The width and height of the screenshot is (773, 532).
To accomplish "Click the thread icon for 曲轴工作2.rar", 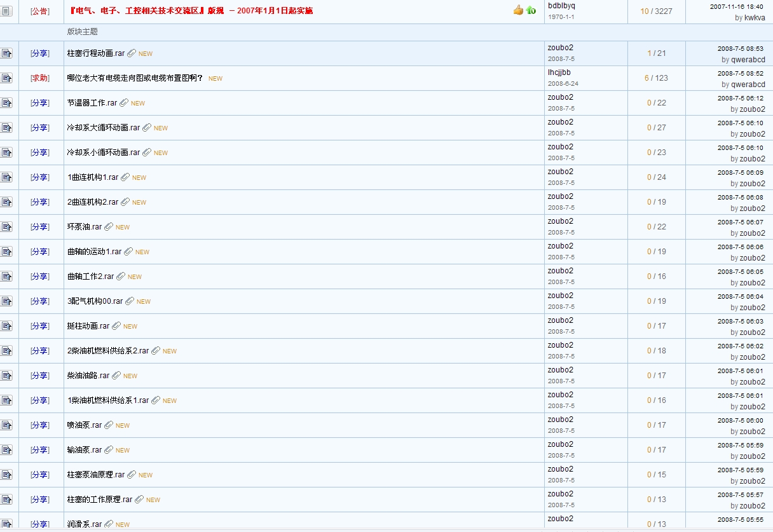I will [6, 276].
